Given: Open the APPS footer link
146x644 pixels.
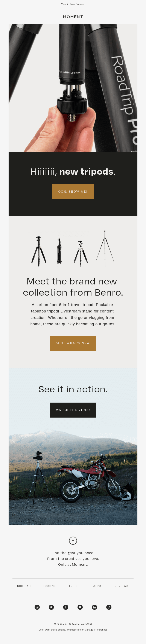Looking at the screenshot, I should point(97,586).
